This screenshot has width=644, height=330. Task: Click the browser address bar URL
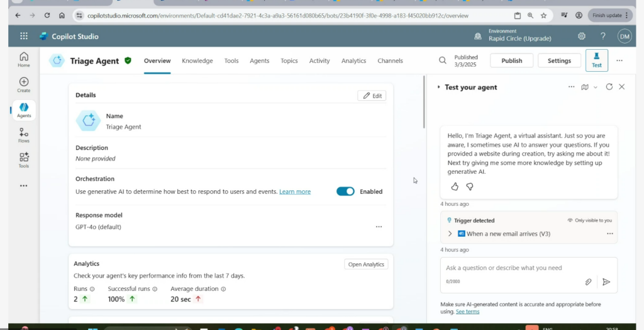(277, 16)
